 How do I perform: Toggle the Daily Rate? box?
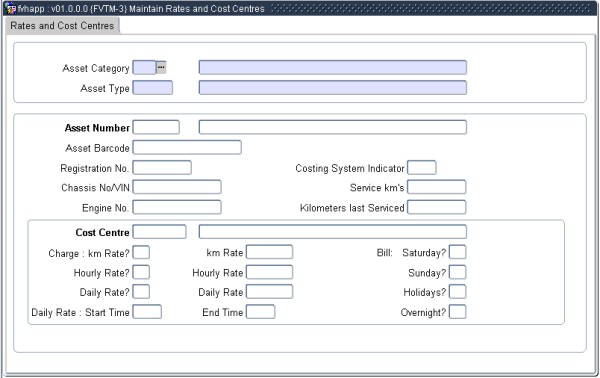(141, 292)
